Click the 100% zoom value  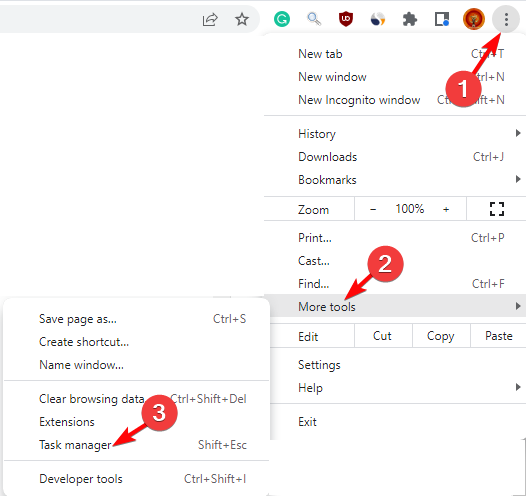(x=409, y=209)
